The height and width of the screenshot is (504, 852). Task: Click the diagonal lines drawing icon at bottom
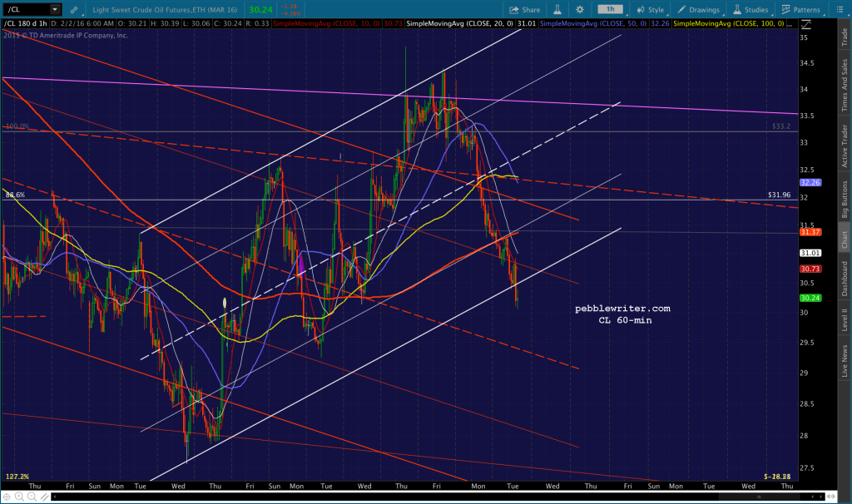45,497
